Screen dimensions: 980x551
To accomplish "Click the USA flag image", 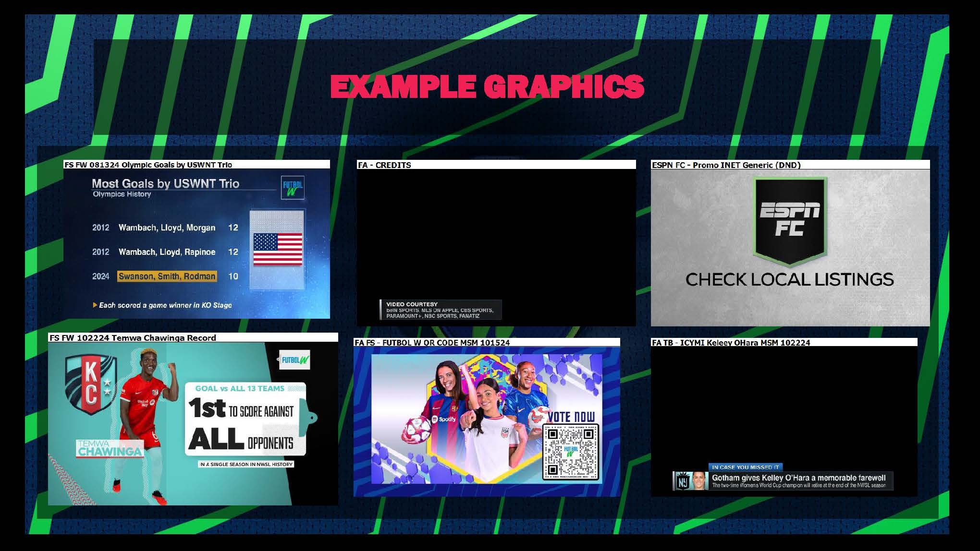I will [278, 249].
